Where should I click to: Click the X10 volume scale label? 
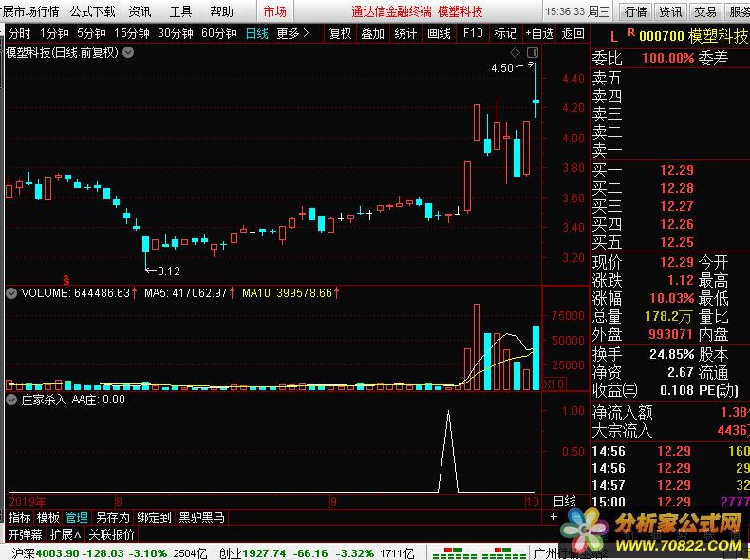pos(554,383)
